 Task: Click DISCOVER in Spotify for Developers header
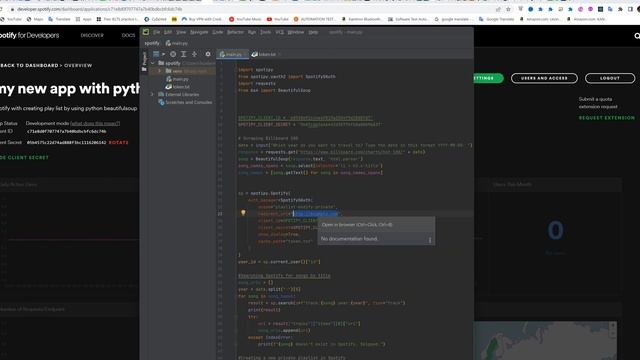tap(92, 36)
